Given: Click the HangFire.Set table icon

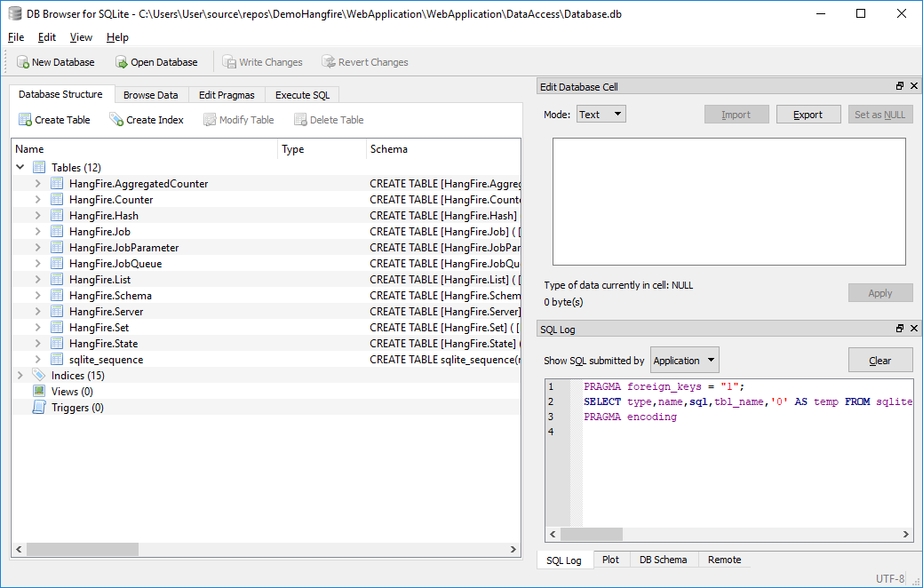Looking at the screenshot, I should point(57,327).
